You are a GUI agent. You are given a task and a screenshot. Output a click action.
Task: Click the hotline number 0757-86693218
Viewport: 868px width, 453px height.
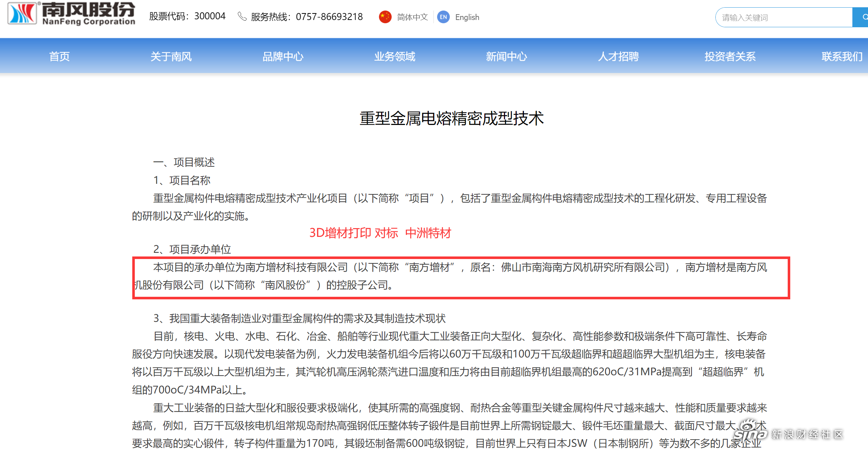point(329,17)
